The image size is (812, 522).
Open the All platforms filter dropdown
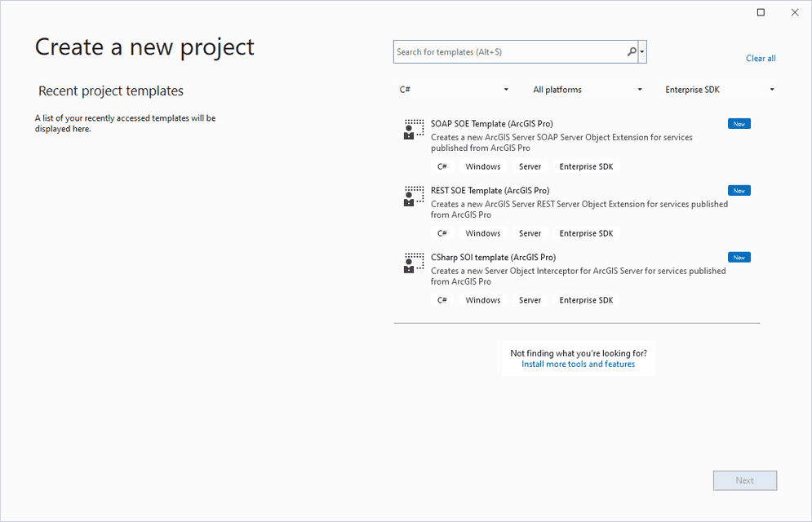click(x=588, y=90)
